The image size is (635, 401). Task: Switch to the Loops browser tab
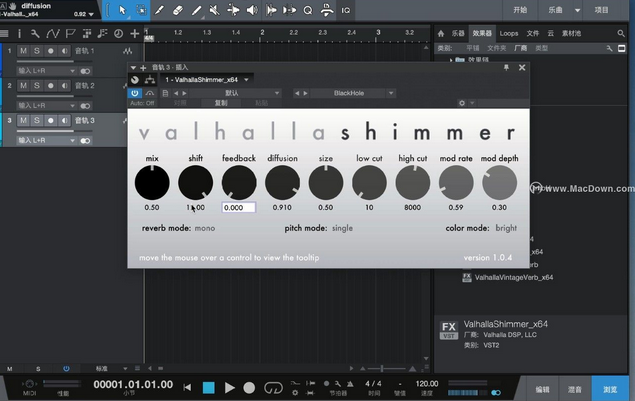(509, 34)
